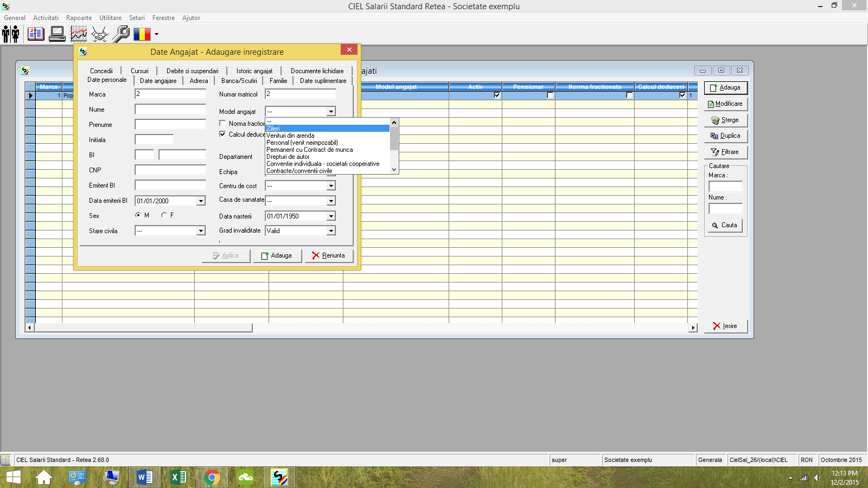Select the F sex radio button
Image resolution: width=868 pixels, height=488 pixels.
pyautogui.click(x=164, y=215)
